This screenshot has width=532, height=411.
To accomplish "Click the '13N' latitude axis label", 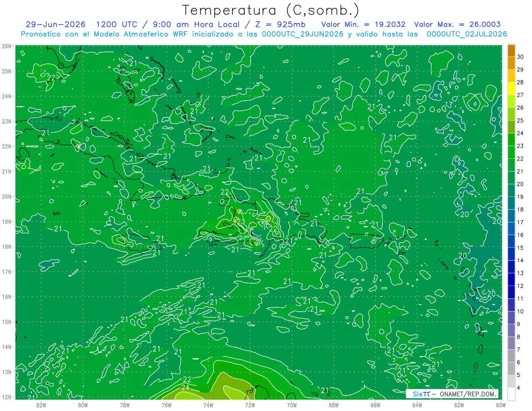I will point(7,372).
